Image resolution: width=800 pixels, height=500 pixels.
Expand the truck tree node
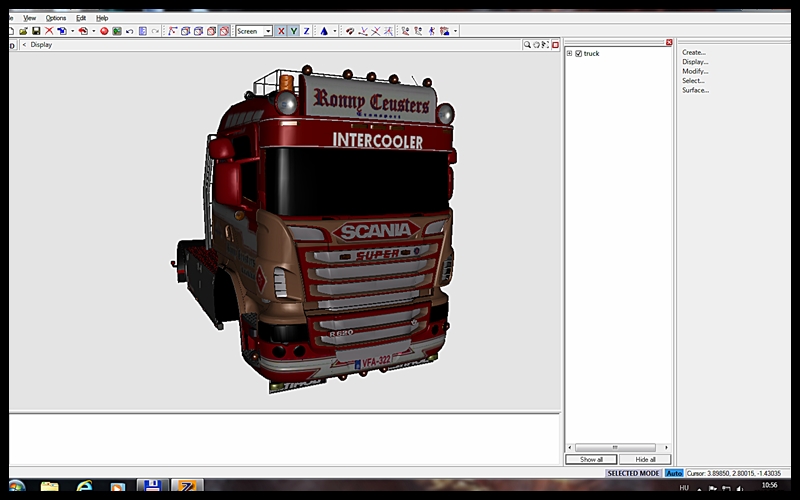click(x=569, y=53)
